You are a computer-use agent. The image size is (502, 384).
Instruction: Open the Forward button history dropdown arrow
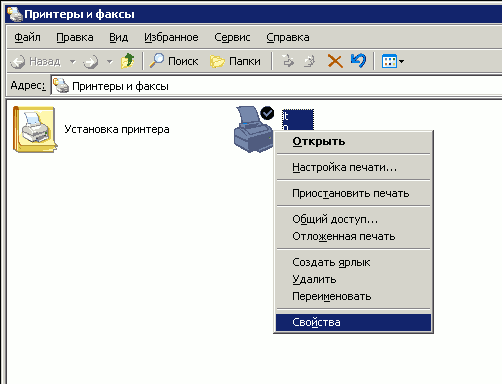point(109,62)
